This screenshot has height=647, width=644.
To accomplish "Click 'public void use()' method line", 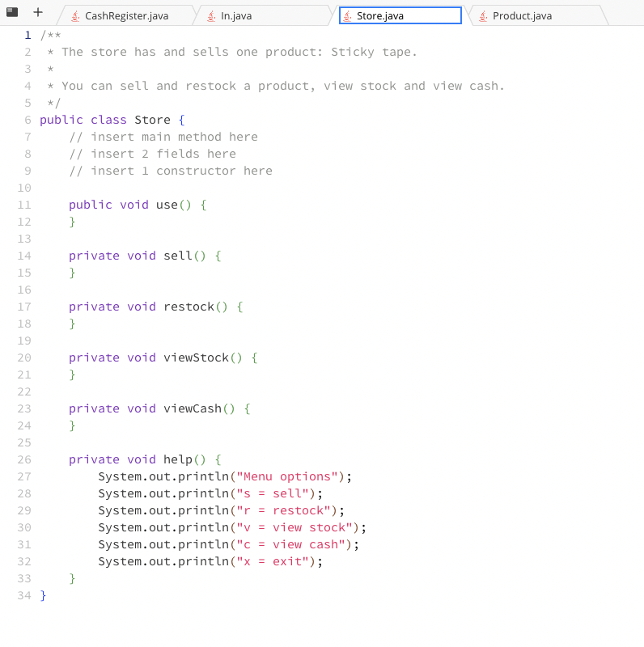I will (x=138, y=205).
